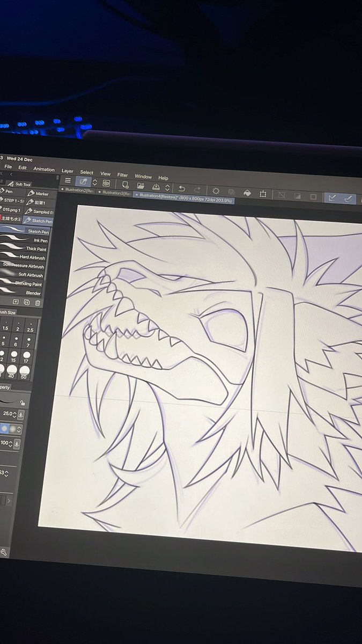
Task: Toggle snap to ruler
Action: [333, 198]
